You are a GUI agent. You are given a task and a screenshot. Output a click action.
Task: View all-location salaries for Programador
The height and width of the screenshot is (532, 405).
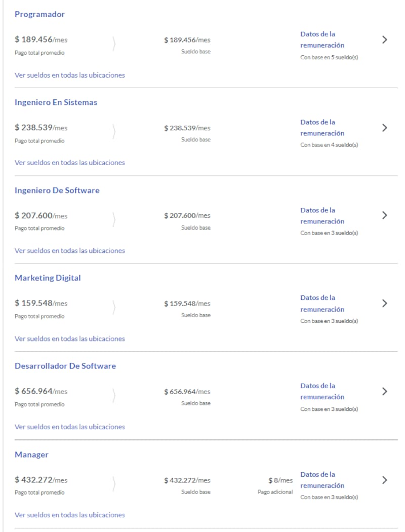point(69,75)
